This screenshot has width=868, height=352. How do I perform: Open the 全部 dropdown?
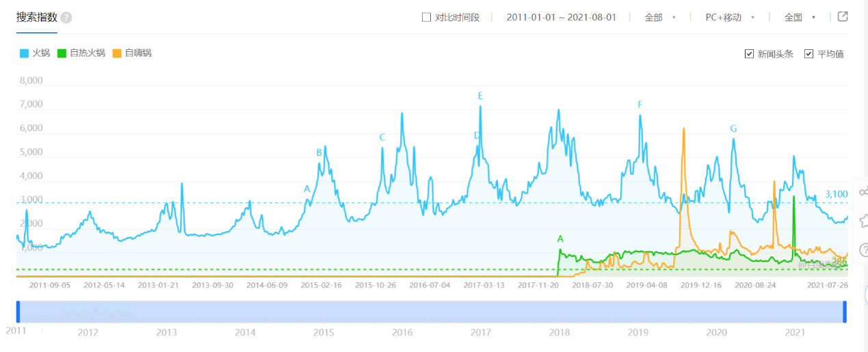(x=660, y=17)
